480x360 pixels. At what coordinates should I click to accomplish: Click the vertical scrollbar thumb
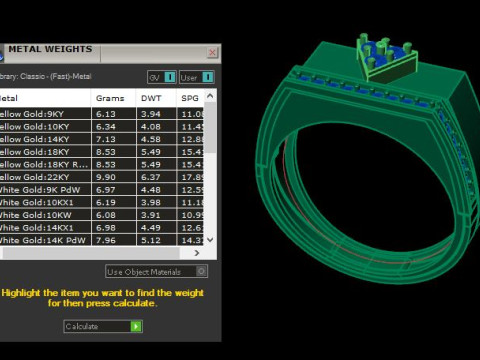[210, 128]
